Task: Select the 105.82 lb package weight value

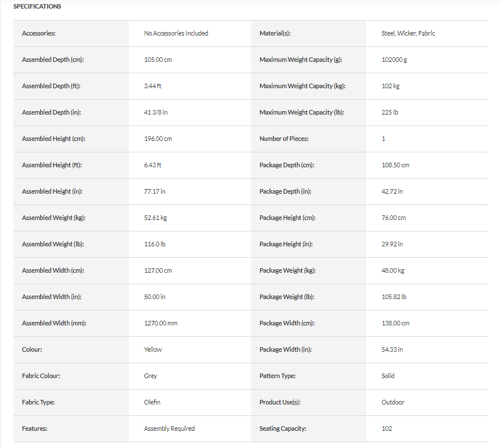Action: click(394, 297)
